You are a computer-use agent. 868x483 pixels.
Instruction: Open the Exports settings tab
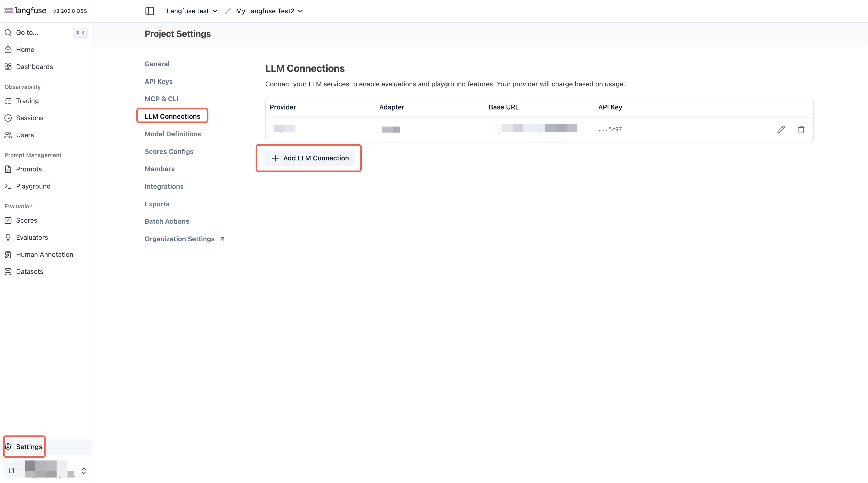(157, 204)
